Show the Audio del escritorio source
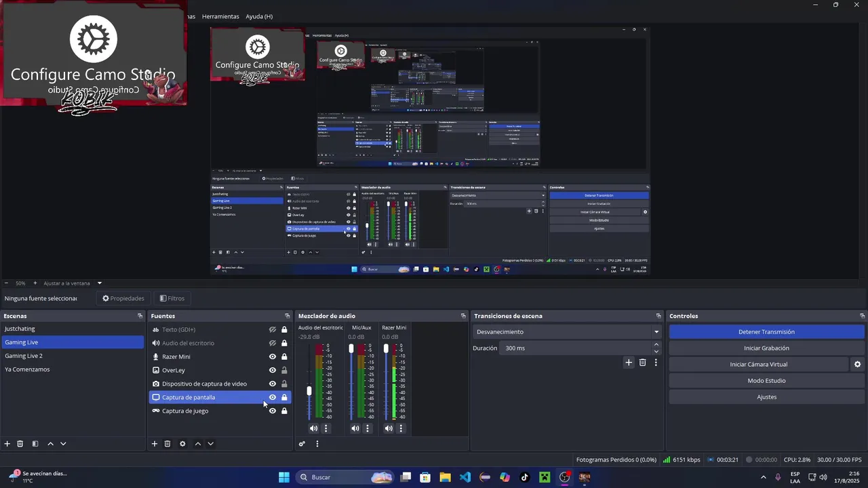Viewport: 868px width, 488px height. pyautogui.click(x=273, y=343)
